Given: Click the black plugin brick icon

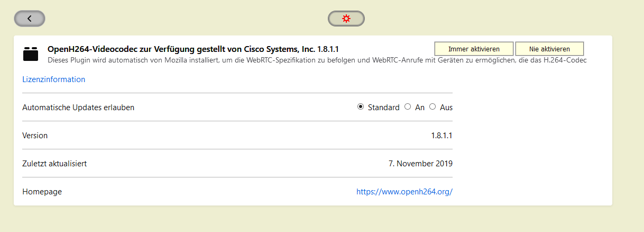Looking at the screenshot, I should pos(31,53).
